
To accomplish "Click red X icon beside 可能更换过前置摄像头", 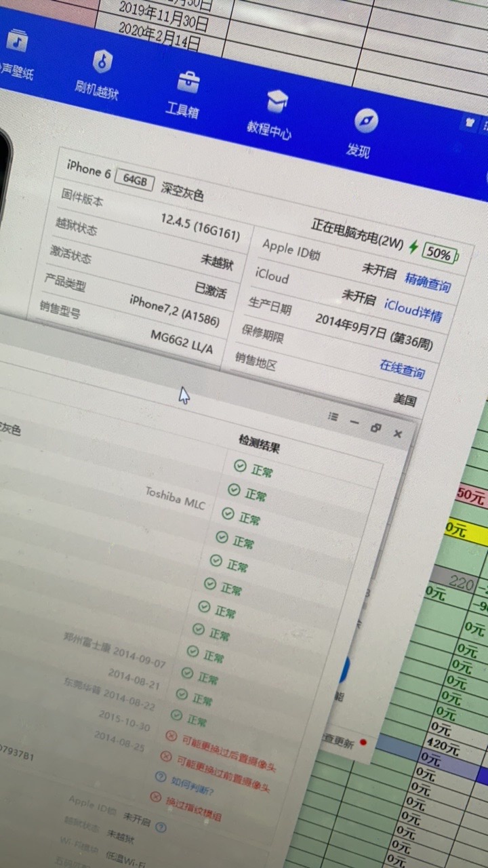I will tap(165, 756).
